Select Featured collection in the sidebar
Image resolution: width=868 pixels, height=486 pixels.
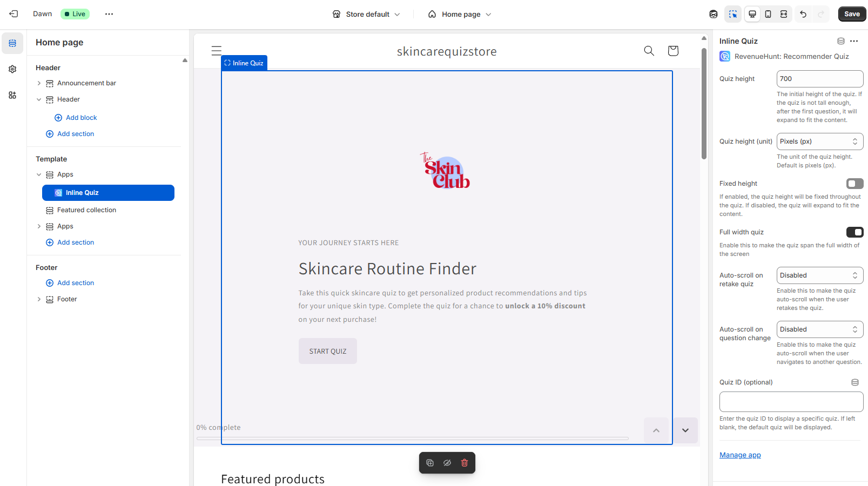86,210
